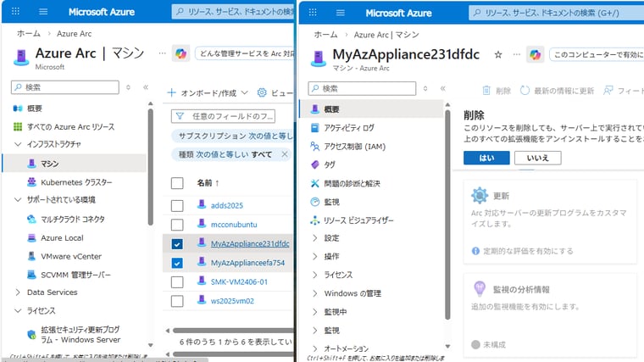Viewport: 644px width, 362px height.
Task: Focus the global search bar in right window
Action: tap(556, 13)
